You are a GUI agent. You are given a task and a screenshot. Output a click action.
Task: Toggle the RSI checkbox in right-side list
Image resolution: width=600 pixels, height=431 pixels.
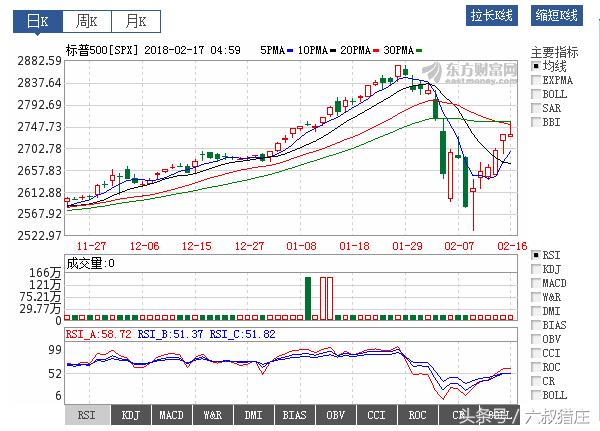[535, 255]
